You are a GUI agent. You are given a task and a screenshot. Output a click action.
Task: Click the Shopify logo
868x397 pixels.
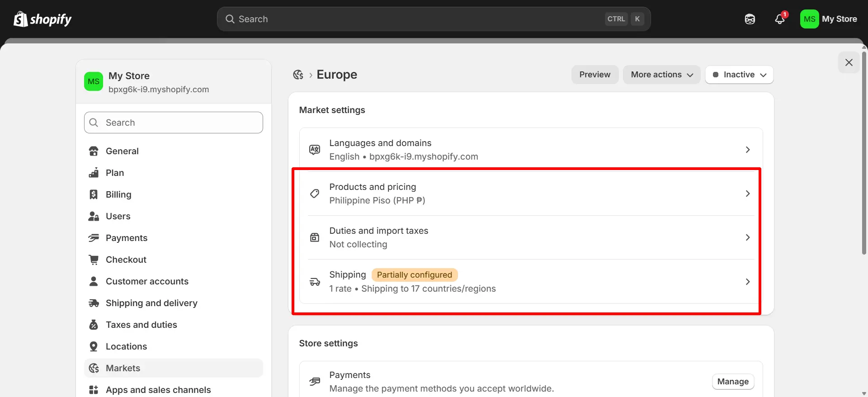tap(42, 19)
